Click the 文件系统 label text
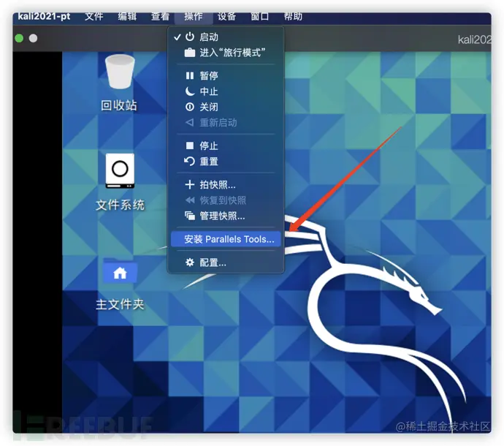Image resolution: width=504 pixels, height=446 pixels. pyautogui.click(x=121, y=205)
